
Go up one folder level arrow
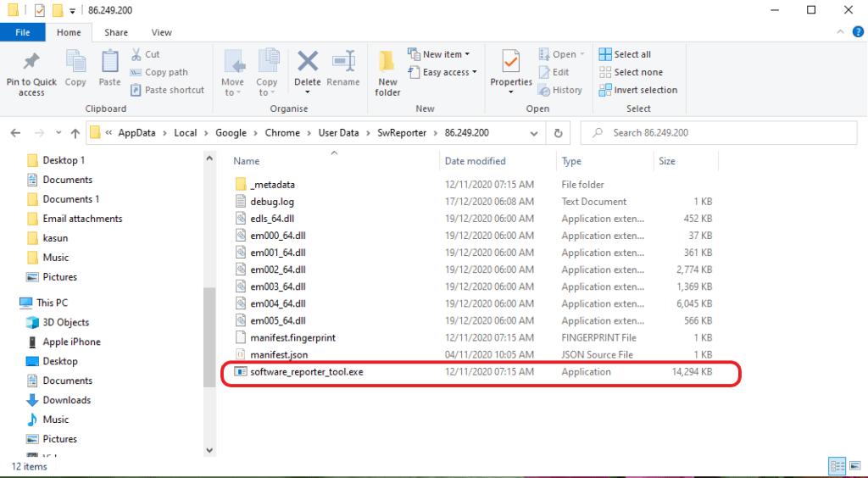tap(75, 133)
